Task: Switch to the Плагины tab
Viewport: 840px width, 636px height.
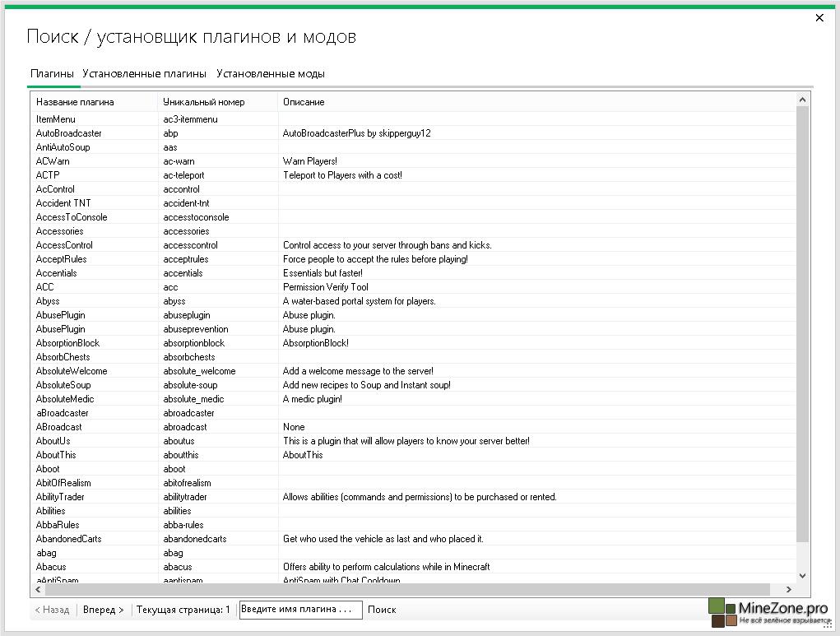Action: coord(52,74)
